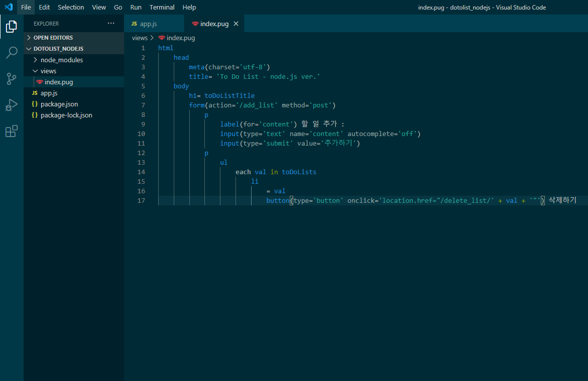Image resolution: width=588 pixels, height=381 pixels.
Task: Click the Visual Studio Code logo icon
Action: point(8,7)
